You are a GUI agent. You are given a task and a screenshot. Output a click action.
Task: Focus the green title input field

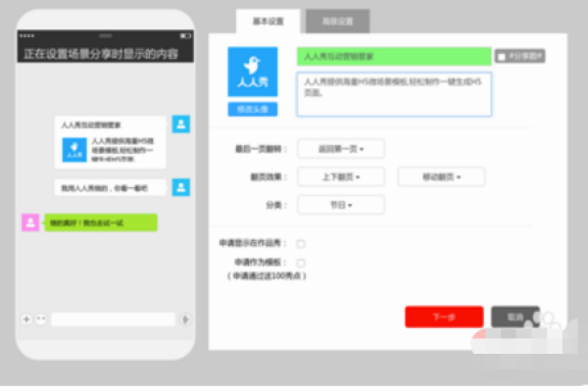point(394,57)
